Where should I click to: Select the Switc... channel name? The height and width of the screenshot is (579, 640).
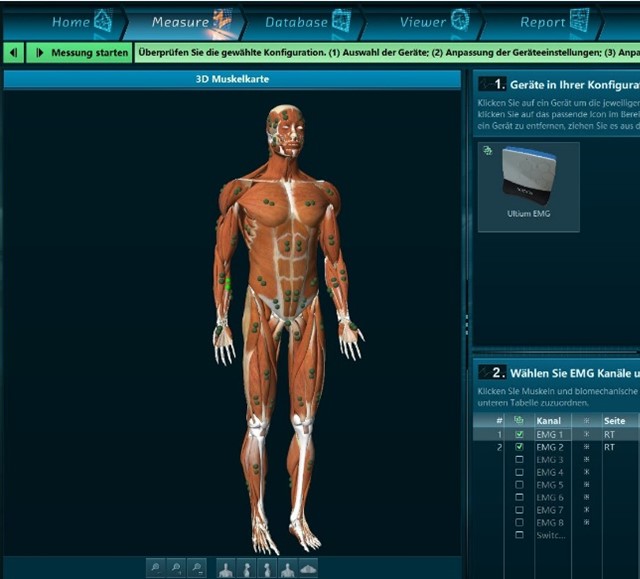click(551, 535)
